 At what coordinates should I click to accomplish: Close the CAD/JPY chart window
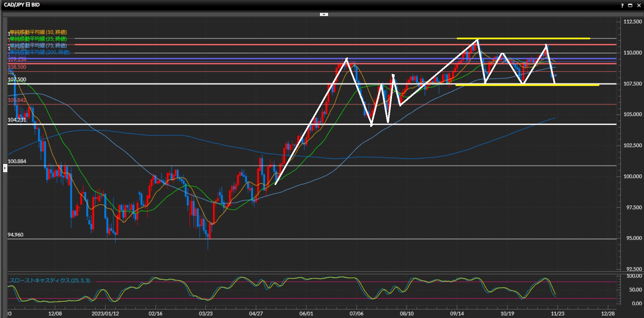[x=639, y=5]
